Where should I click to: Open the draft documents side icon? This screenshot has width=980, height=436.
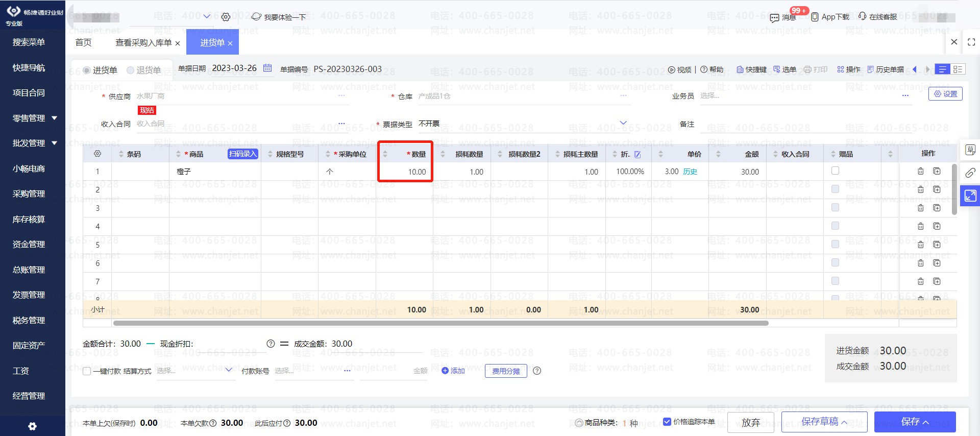(970, 150)
